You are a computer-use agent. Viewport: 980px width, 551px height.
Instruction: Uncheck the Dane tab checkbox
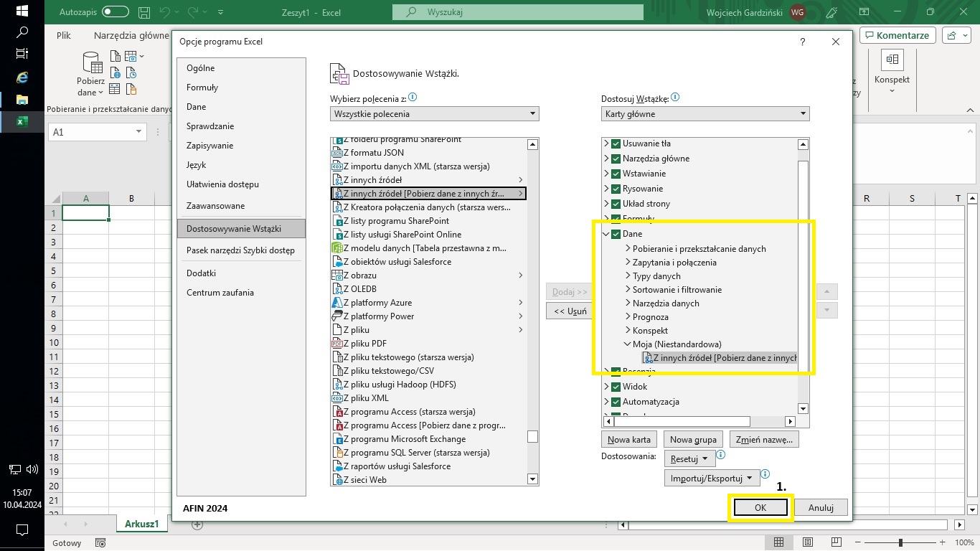(x=616, y=234)
